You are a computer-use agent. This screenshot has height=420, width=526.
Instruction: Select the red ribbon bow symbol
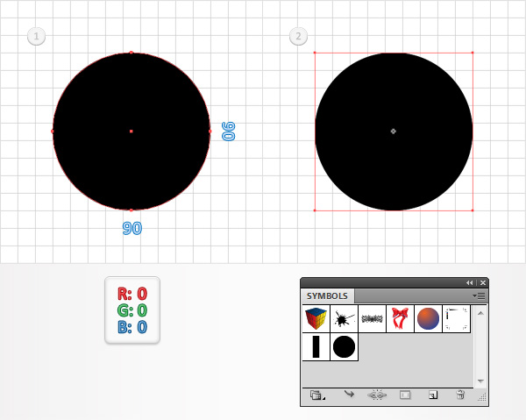coord(401,318)
